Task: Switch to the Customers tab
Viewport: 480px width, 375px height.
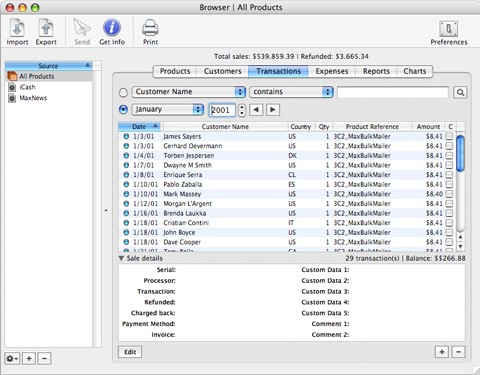Action: (222, 71)
